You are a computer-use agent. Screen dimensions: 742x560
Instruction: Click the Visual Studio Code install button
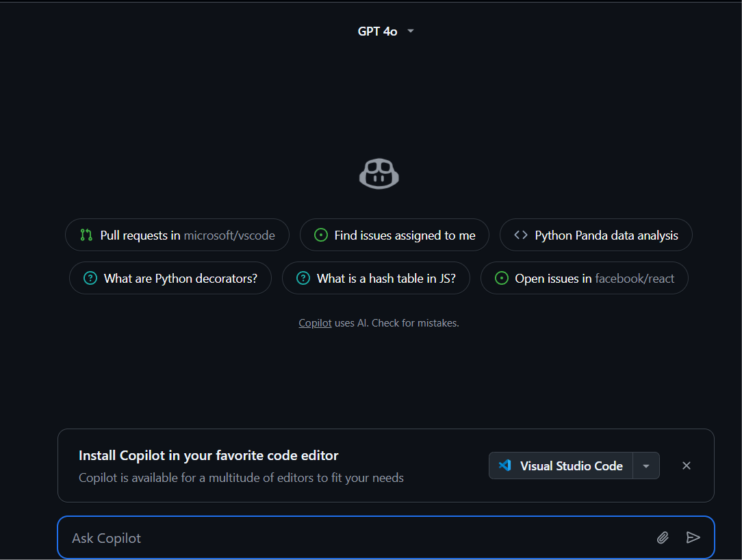(561, 466)
